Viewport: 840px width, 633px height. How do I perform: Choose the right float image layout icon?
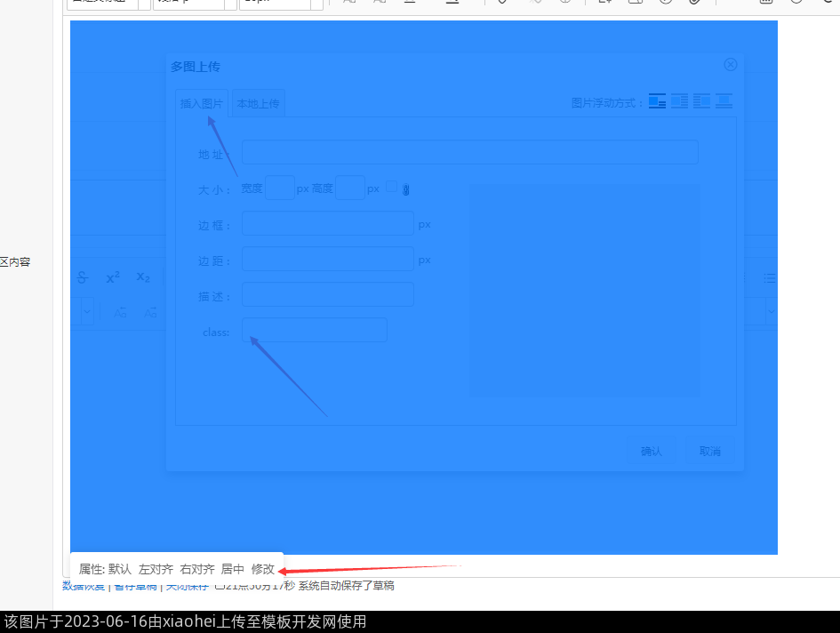(701, 101)
